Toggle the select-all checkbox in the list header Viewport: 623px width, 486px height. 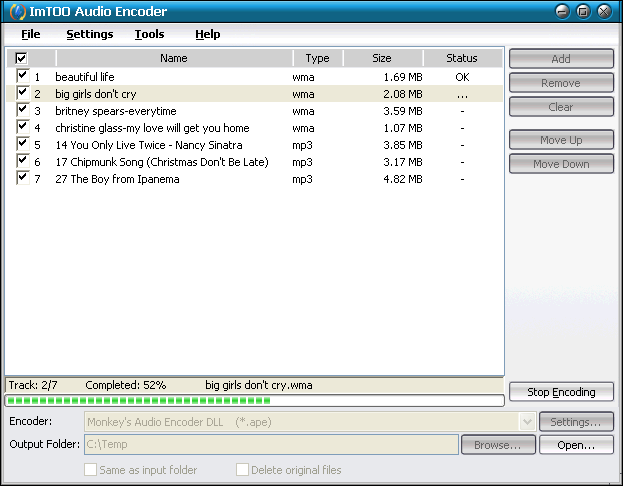tap(22, 59)
